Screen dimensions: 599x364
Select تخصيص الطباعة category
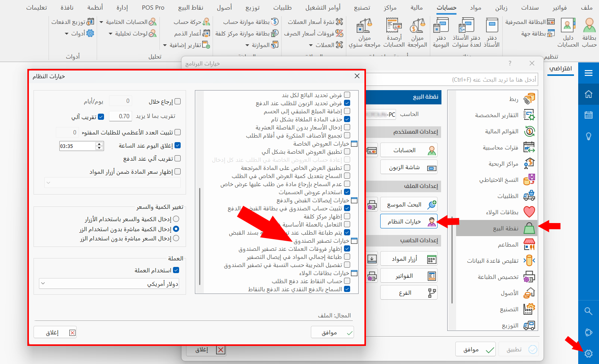tap(497, 277)
